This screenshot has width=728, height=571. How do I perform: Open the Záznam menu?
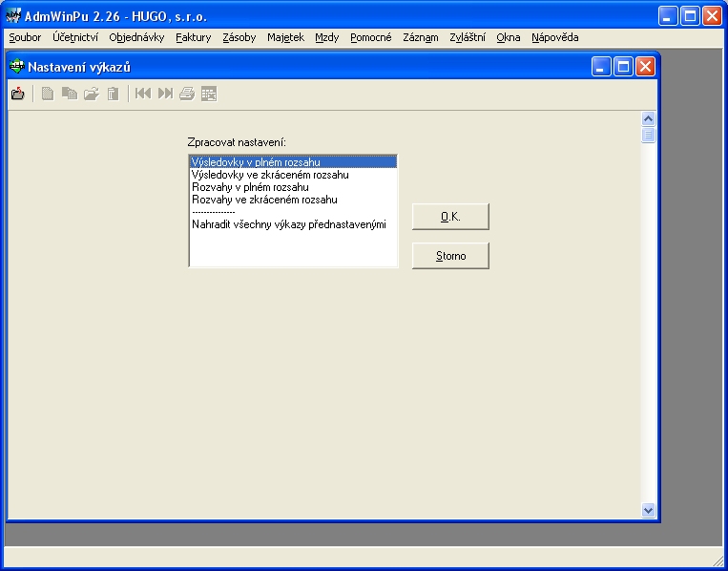(x=420, y=37)
